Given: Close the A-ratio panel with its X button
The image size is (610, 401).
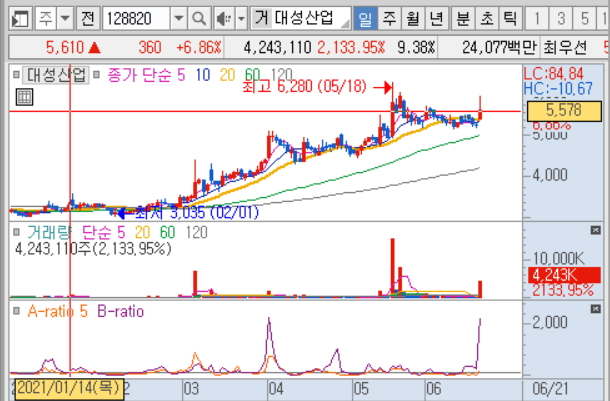Looking at the screenshot, I should pyautogui.click(x=596, y=309).
